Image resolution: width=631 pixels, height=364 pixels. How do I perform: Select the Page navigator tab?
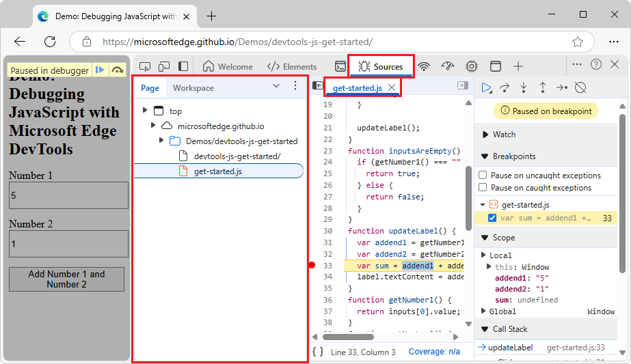point(150,87)
